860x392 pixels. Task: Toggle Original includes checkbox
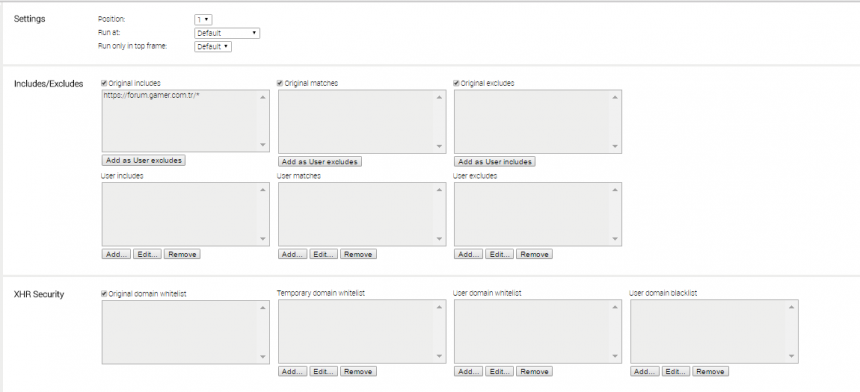(x=104, y=83)
